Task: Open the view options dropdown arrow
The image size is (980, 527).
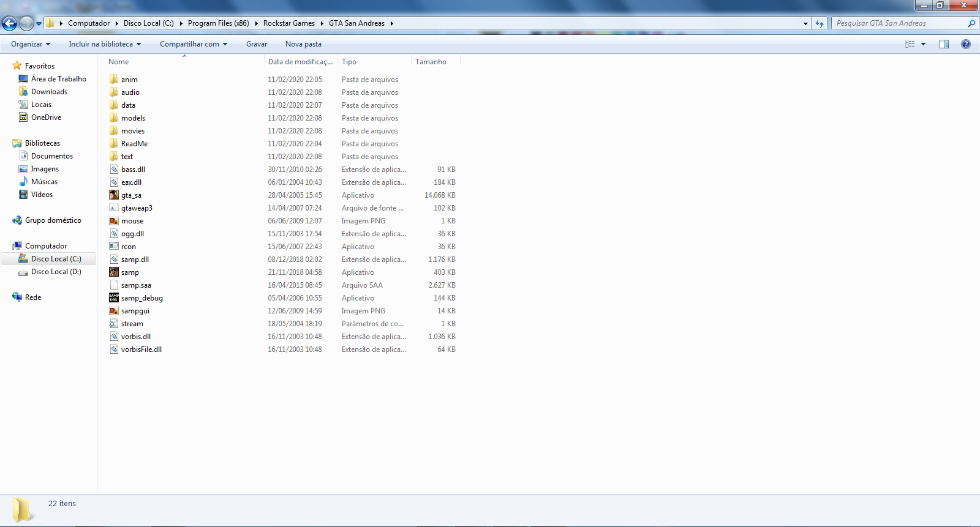Action: click(923, 44)
